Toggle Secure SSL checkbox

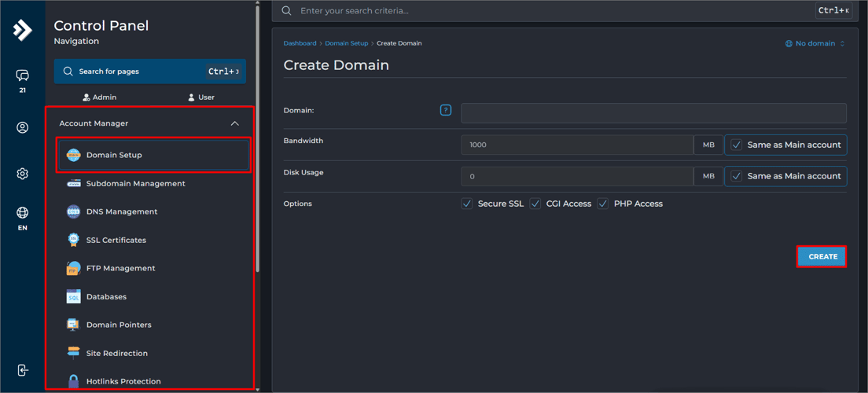click(467, 204)
